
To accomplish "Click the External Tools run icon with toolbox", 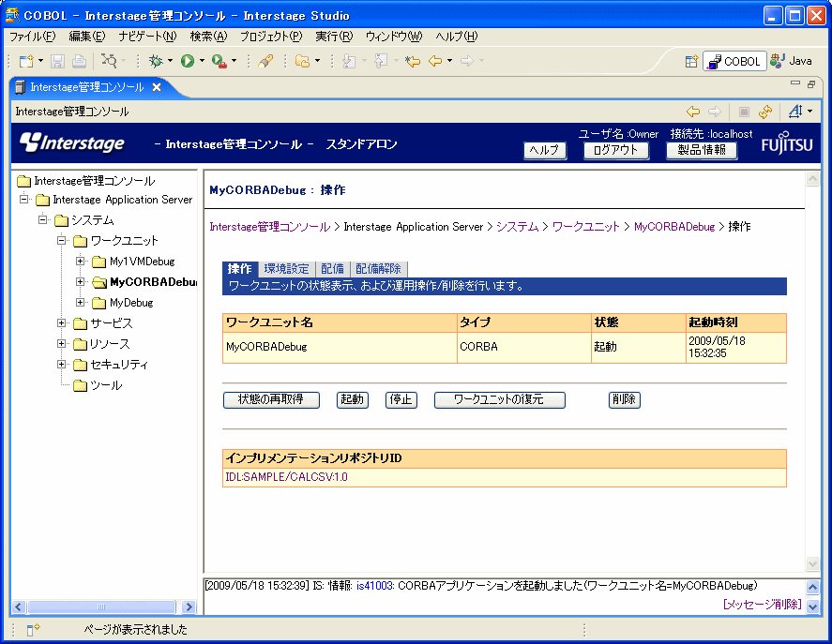I will tap(219, 62).
